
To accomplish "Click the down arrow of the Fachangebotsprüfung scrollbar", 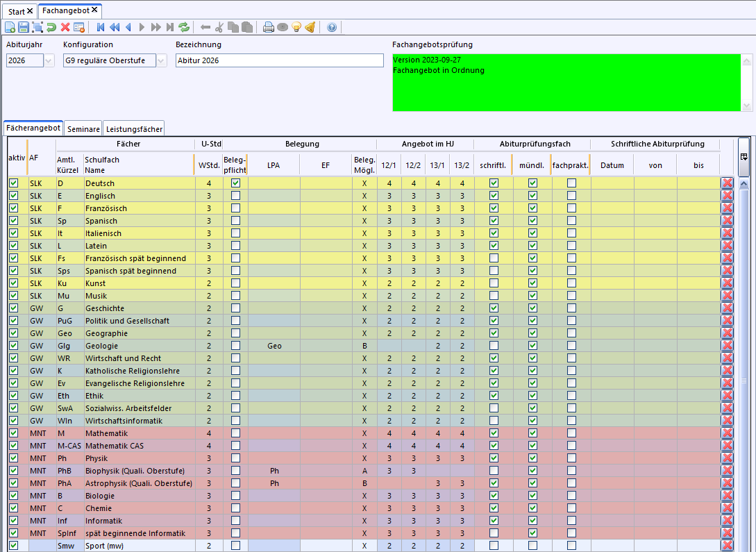I will pos(747,106).
